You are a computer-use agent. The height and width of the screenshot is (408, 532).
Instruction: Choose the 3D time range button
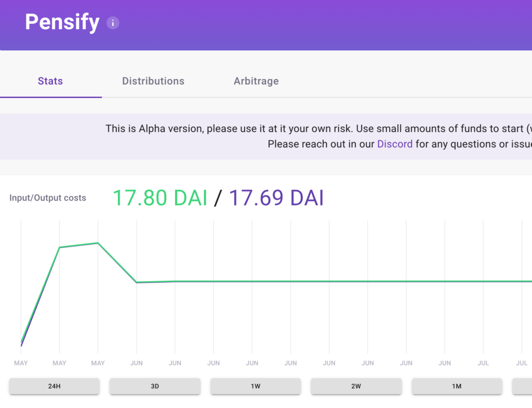(x=155, y=386)
